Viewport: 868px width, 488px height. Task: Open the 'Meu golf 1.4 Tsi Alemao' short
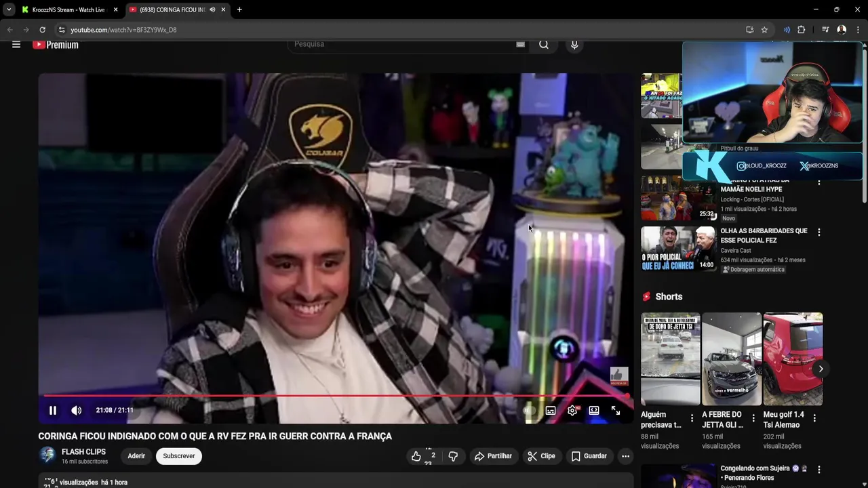point(793,359)
